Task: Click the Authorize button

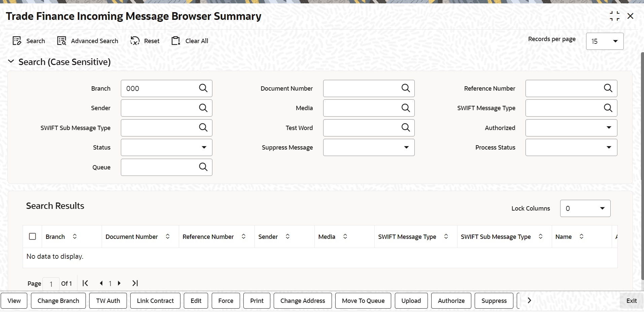Action: [451, 301]
